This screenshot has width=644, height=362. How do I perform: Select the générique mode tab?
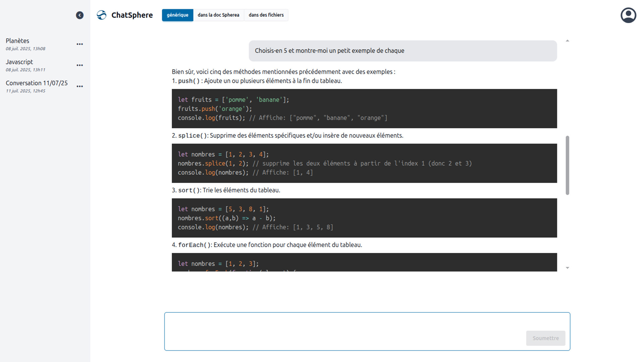(177, 15)
